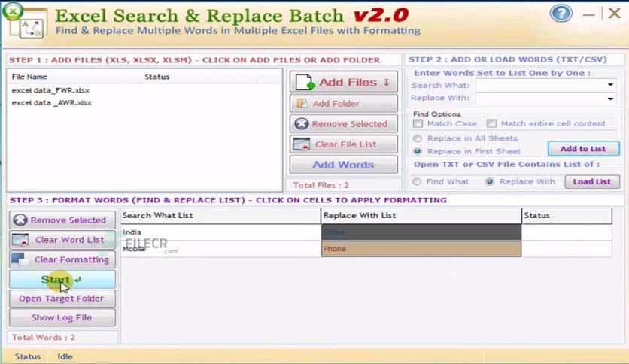Image resolution: width=629 pixels, height=364 pixels.
Task: Select the Replace With radio button
Action: (x=490, y=181)
